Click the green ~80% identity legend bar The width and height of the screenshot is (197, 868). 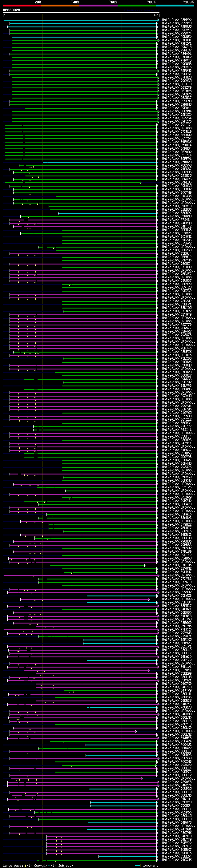click(x=137, y=6)
